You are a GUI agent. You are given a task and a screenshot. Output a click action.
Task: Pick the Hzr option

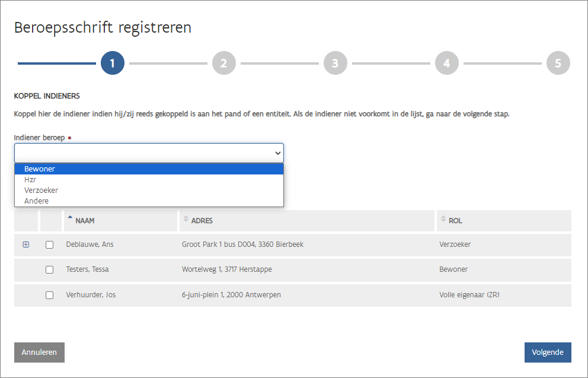tap(30, 180)
